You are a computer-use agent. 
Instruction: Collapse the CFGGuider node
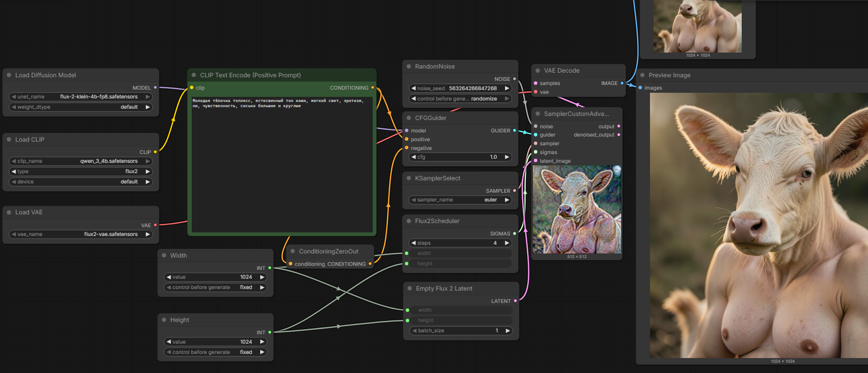coord(409,117)
